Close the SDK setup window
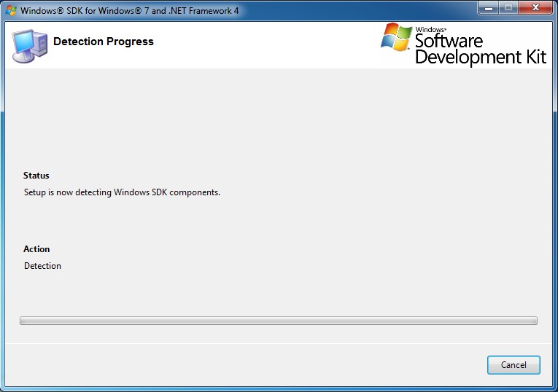Image resolution: width=558 pixels, height=392 pixels. click(535, 7)
